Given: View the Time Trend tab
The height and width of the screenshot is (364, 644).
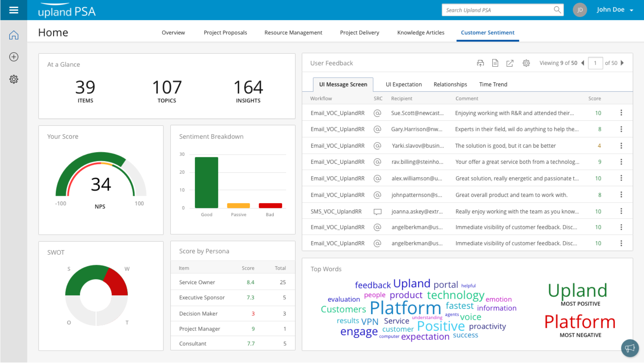Looking at the screenshot, I should click(493, 84).
